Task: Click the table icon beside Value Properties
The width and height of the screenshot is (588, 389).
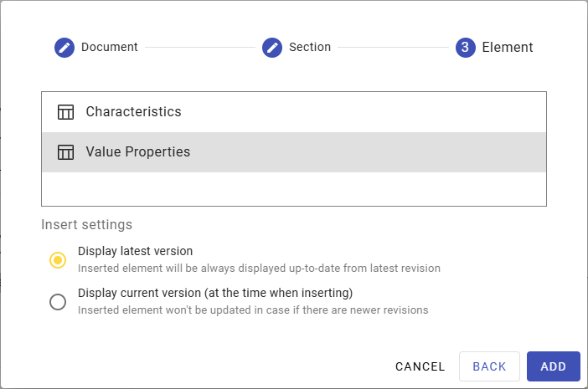Action: [x=66, y=152]
